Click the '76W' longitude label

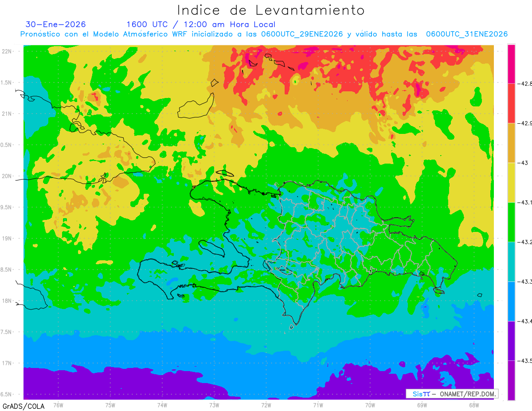pos(58,405)
